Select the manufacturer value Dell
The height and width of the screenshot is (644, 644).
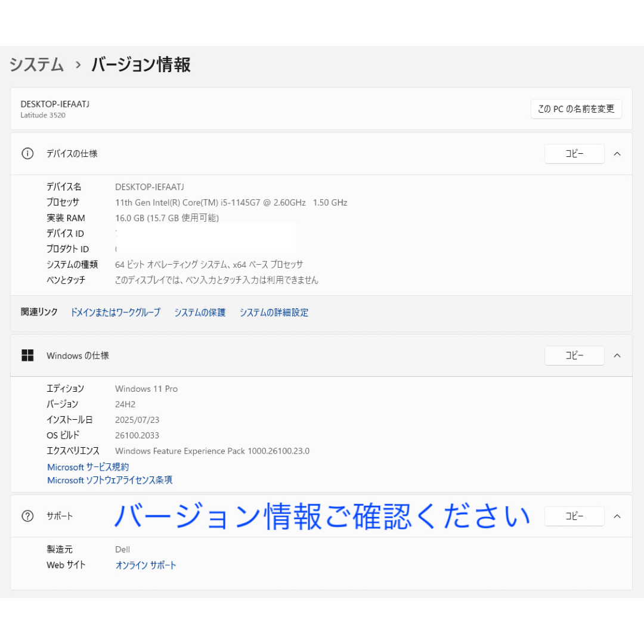point(122,550)
